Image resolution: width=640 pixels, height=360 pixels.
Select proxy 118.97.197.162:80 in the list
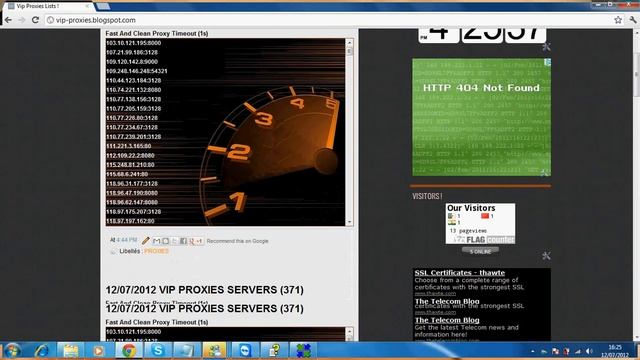[x=130, y=221]
